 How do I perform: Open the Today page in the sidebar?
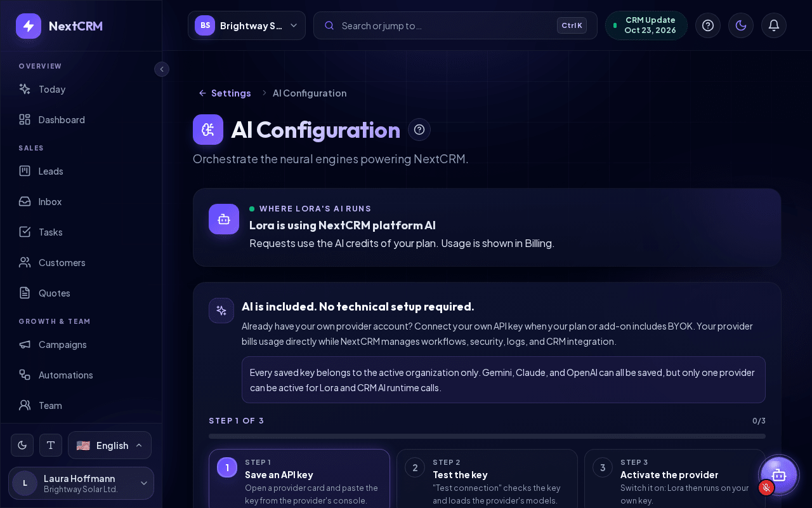[81, 90]
